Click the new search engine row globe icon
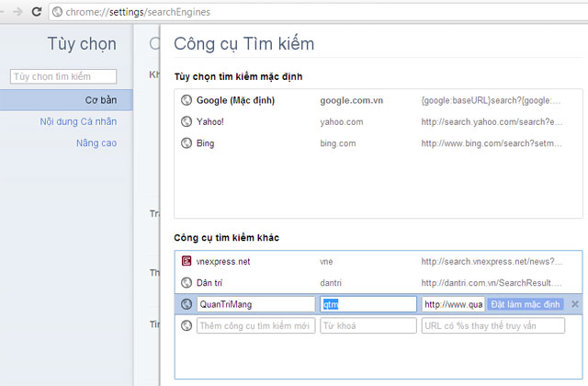588x386 pixels. [187, 325]
